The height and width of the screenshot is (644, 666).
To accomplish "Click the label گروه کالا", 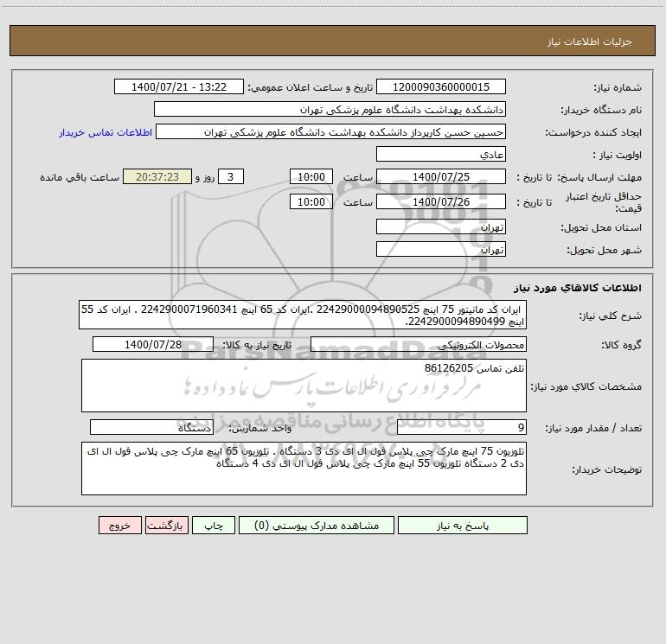I will (621, 345).
